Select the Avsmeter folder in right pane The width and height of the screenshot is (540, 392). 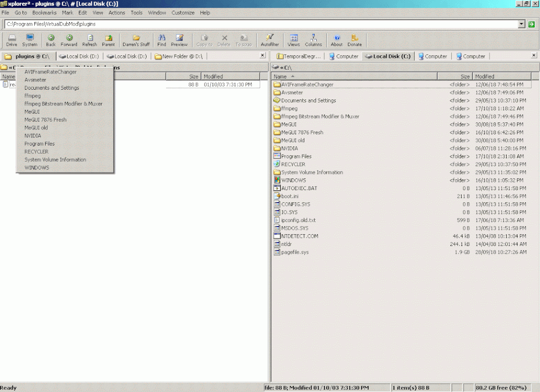point(401,92)
